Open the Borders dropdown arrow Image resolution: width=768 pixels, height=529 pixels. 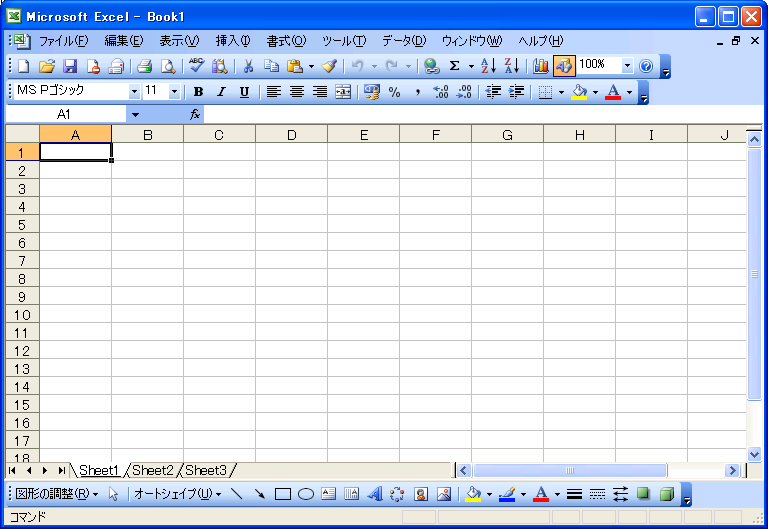pyautogui.click(x=561, y=92)
